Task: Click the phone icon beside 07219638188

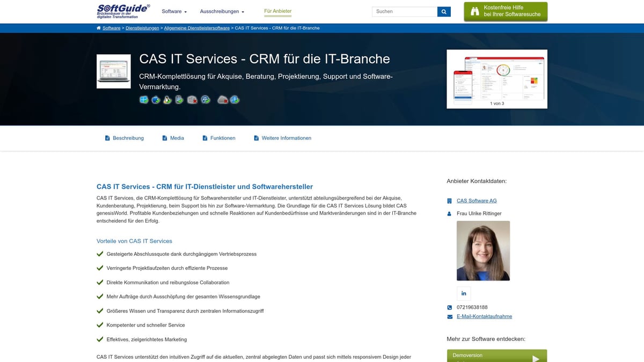Action: (x=450, y=307)
